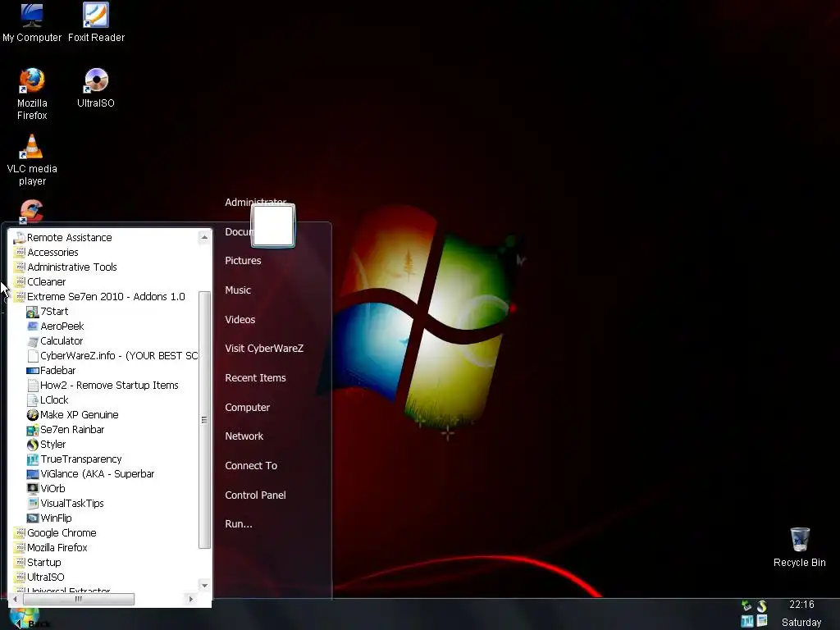This screenshot has height=630, width=840.
Task: Click Run... in the start menu
Action: (x=239, y=524)
